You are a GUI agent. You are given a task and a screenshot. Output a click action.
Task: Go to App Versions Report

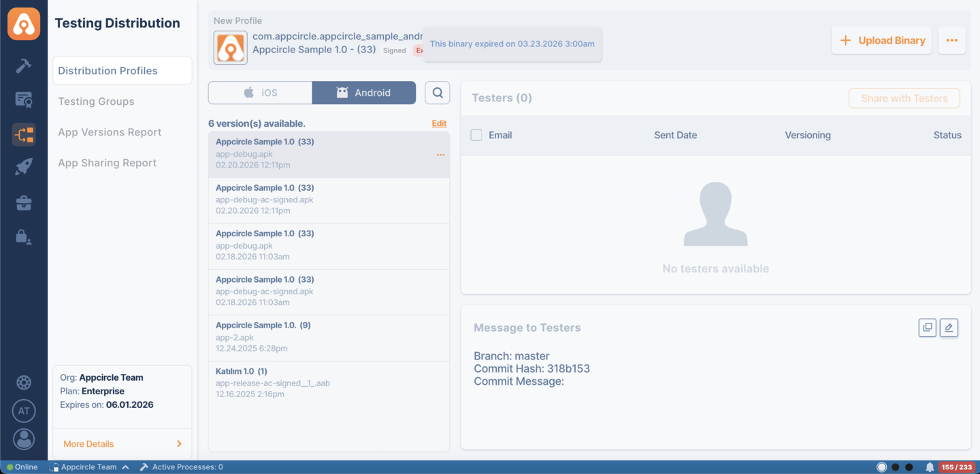pyautogui.click(x=110, y=131)
